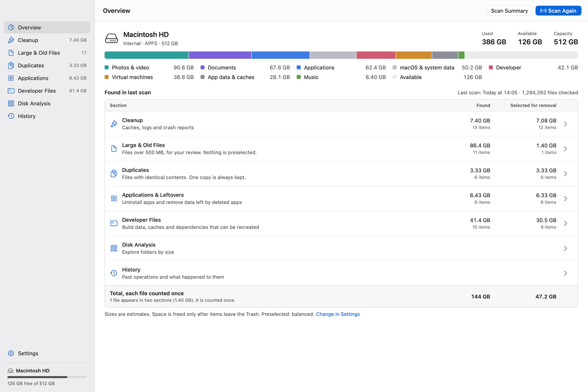Click the Developer Files row terminal icon
The width and height of the screenshot is (588, 392).
(114, 223)
